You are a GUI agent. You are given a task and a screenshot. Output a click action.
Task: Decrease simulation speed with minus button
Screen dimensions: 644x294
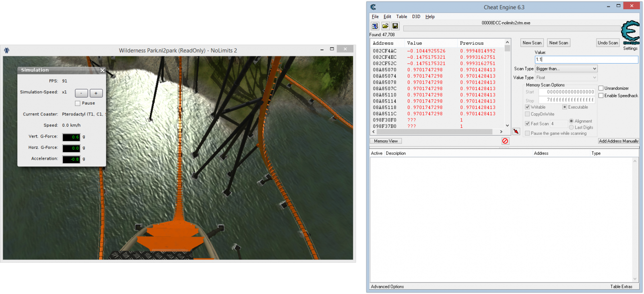click(81, 93)
